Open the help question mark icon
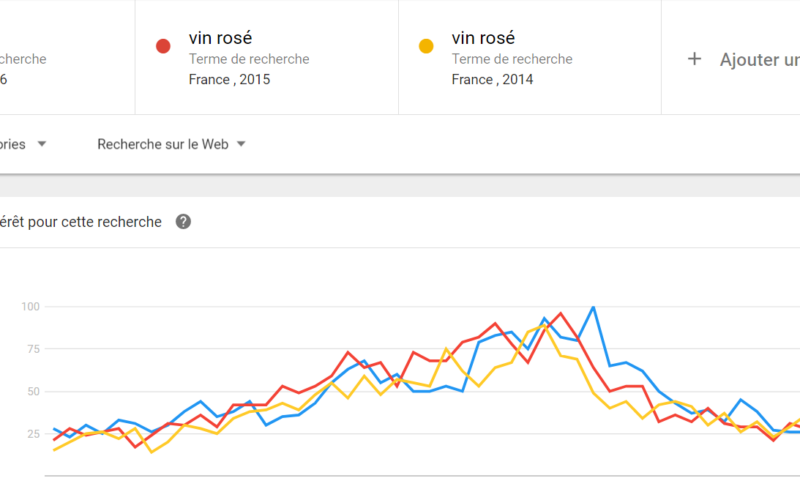The height and width of the screenshot is (500, 800). [183, 222]
